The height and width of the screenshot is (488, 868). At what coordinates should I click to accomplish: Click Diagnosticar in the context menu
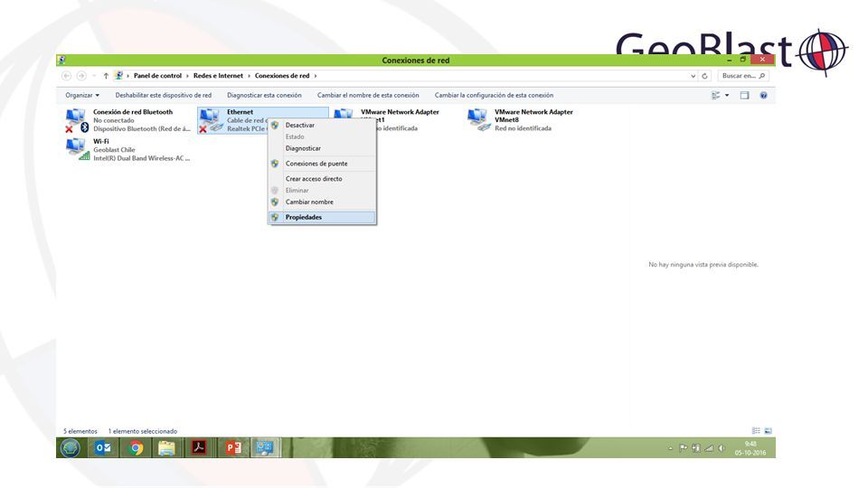coord(303,148)
